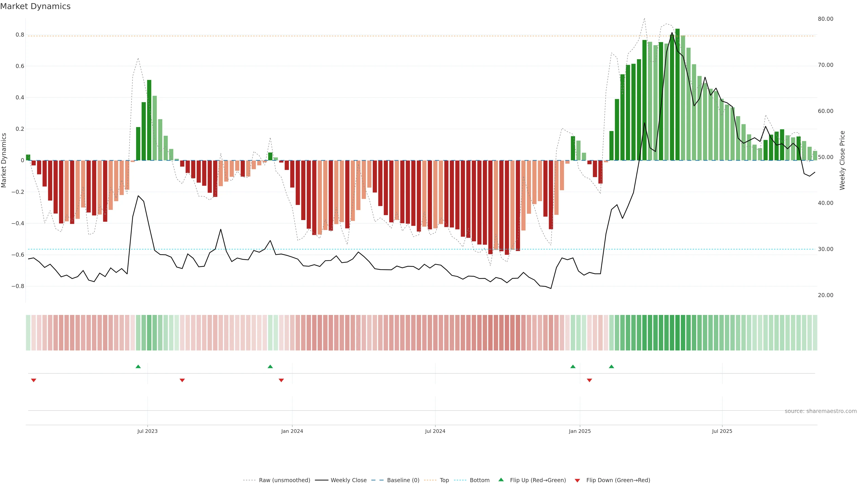
Task: Click the Jul 2024 x-axis label
Action: [435, 431]
